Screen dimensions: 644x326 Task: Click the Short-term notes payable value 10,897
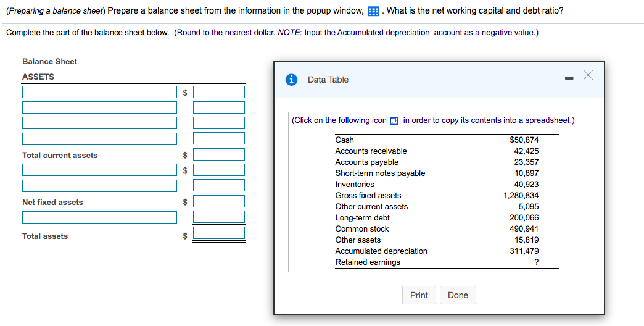(x=527, y=173)
